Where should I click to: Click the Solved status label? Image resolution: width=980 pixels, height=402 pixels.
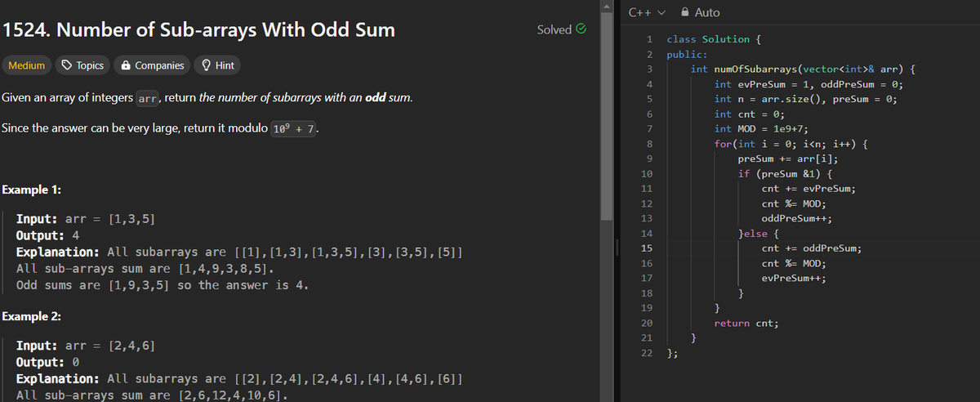point(555,29)
